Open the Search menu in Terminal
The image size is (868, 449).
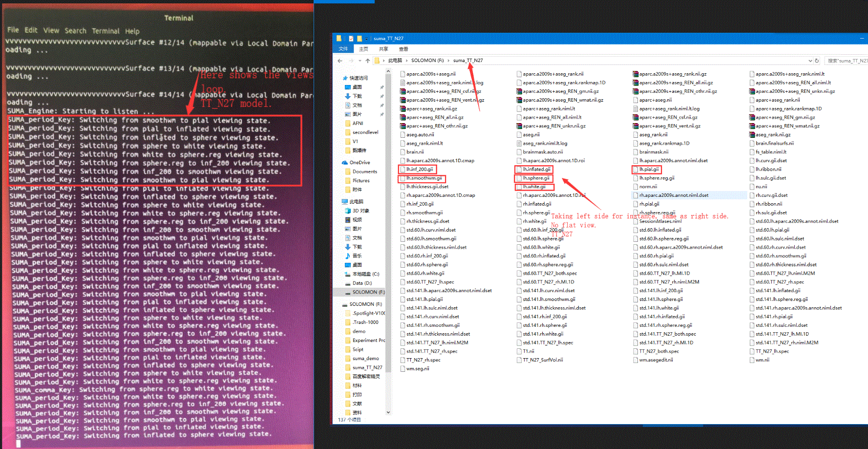tap(75, 31)
